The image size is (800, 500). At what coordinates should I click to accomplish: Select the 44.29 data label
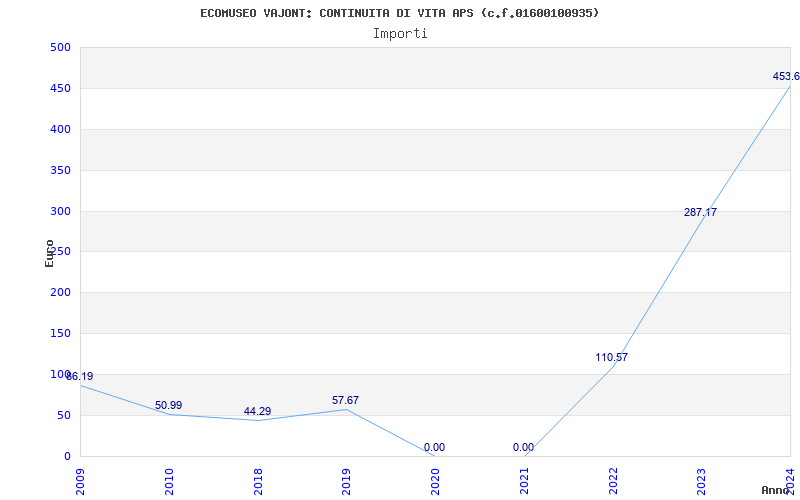tap(257, 411)
